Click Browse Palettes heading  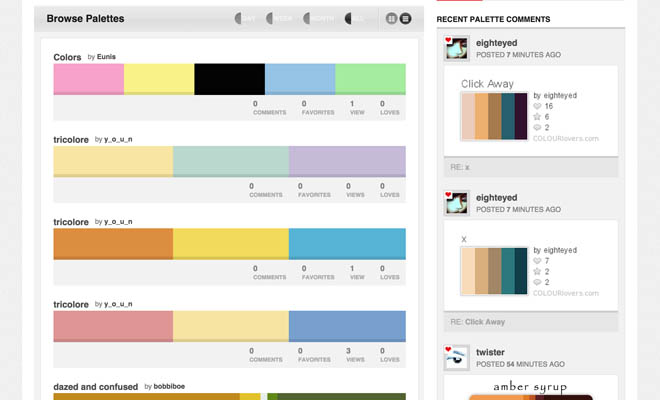pos(85,19)
